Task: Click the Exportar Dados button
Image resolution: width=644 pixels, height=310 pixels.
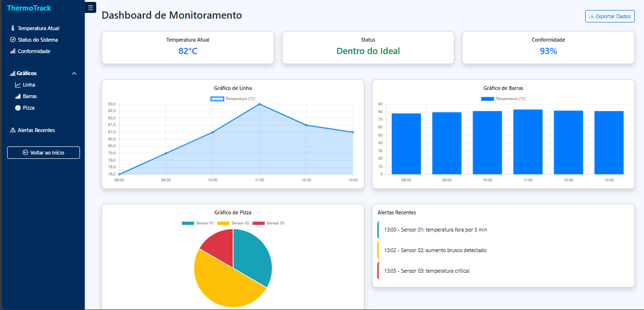Action: [610, 16]
